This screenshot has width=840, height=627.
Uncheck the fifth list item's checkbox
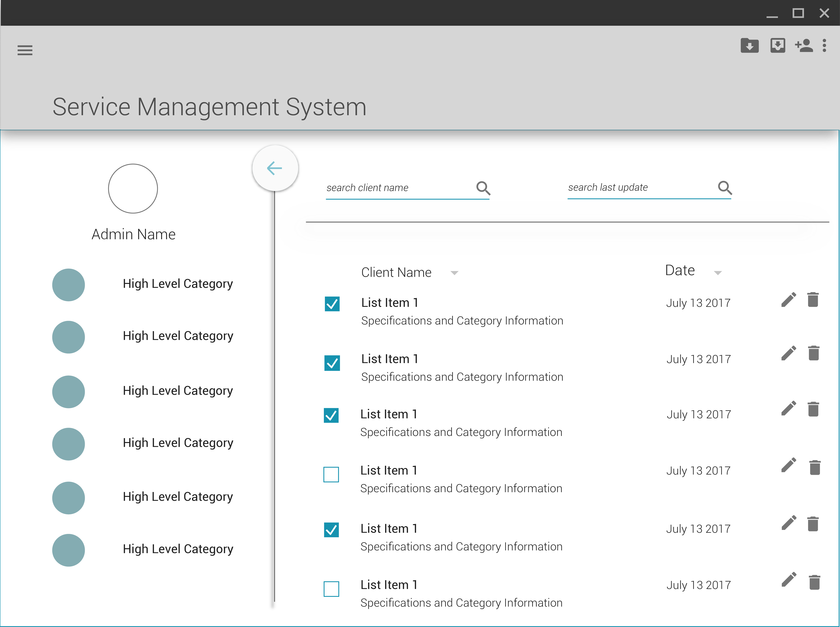click(331, 530)
